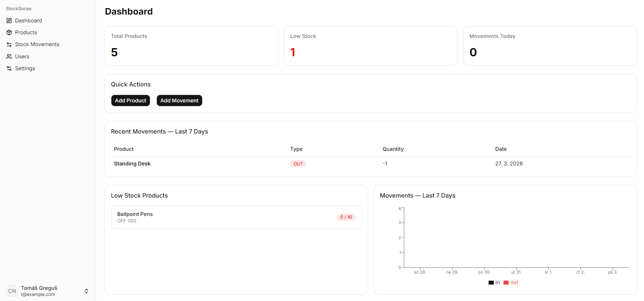644x301 pixels.
Task: Click the Products box icon
Action: [x=9, y=33]
